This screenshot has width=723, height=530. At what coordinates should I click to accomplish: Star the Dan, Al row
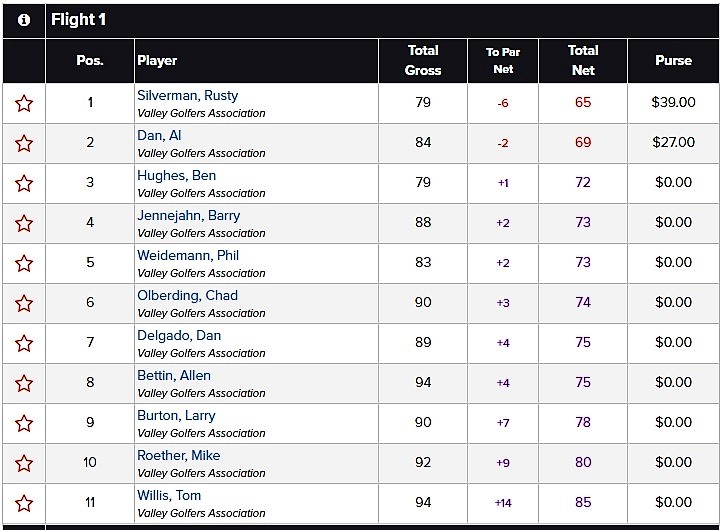pyautogui.click(x=24, y=143)
